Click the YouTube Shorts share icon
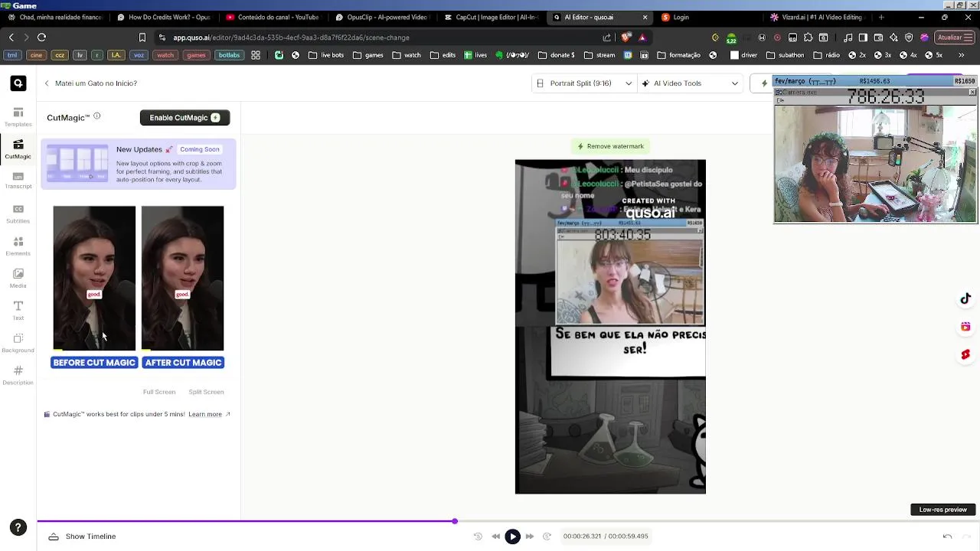Image resolution: width=980 pixels, height=551 pixels. 965,354
